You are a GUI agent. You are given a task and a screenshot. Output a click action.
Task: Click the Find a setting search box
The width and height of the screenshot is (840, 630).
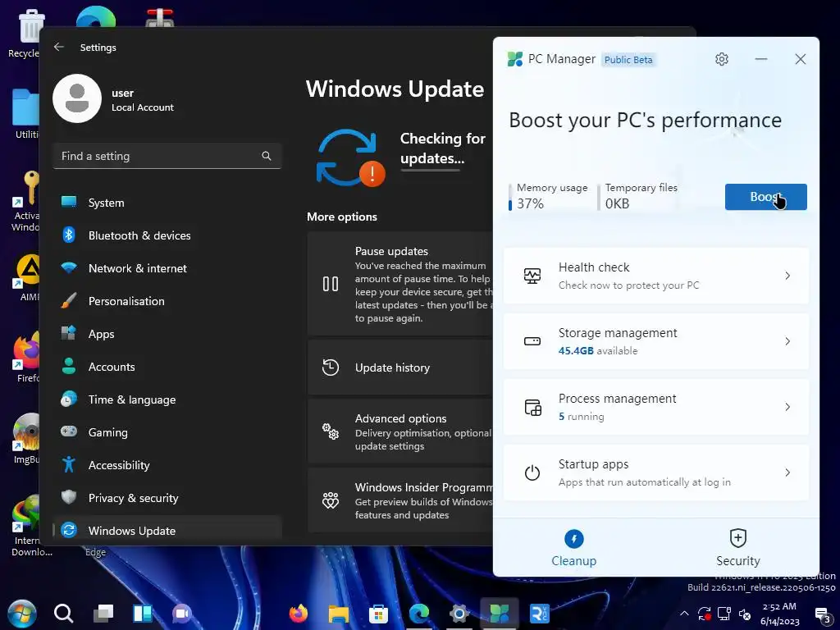(167, 156)
